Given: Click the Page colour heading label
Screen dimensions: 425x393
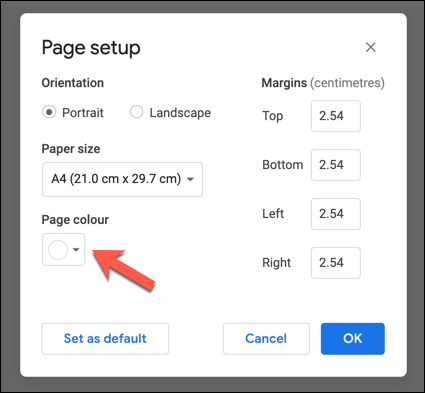Looking at the screenshot, I should click(75, 220).
